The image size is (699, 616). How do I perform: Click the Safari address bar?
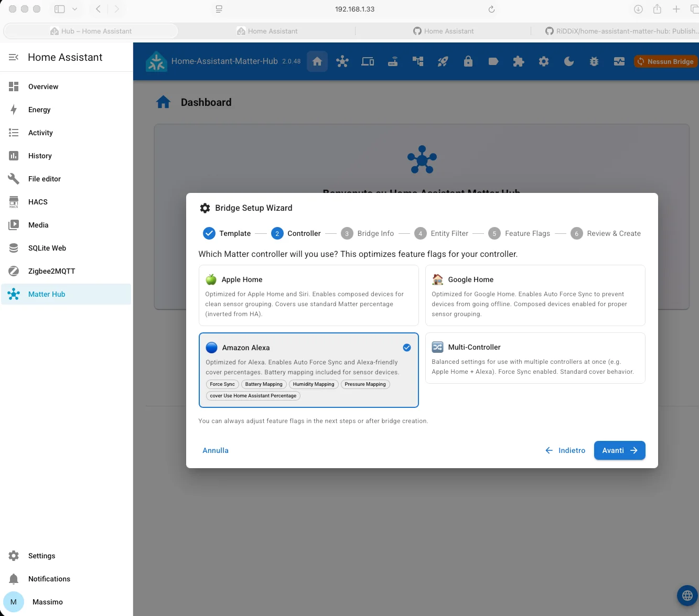(354, 9)
